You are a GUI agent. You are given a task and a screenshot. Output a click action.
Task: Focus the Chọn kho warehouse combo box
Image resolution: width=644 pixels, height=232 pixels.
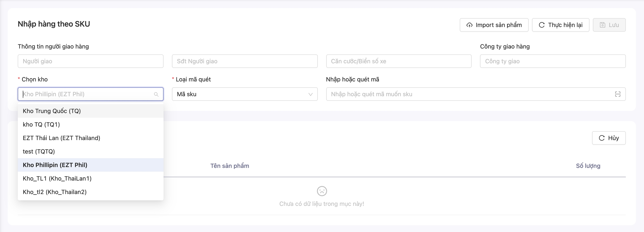pos(87,94)
